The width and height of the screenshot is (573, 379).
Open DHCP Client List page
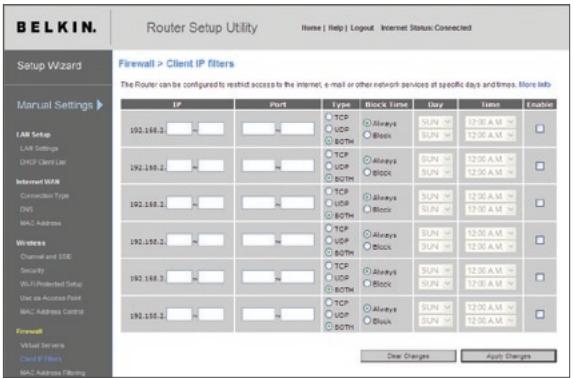pos(43,162)
